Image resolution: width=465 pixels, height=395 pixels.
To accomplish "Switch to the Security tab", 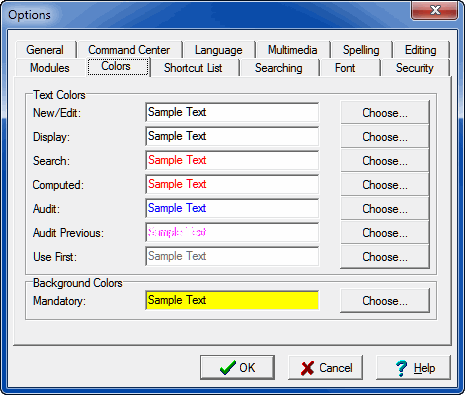I will pos(415,68).
